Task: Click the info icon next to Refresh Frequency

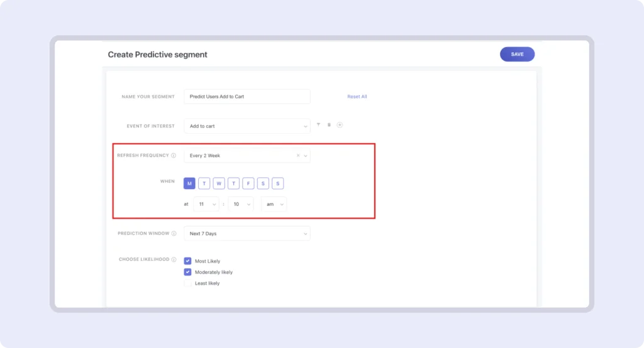Action: pyautogui.click(x=174, y=155)
